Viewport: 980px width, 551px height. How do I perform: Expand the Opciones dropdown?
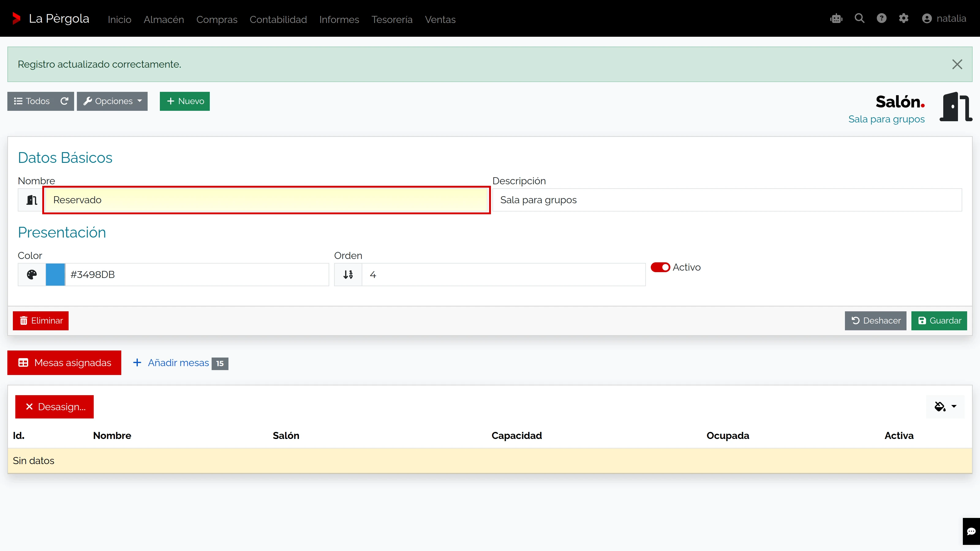click(112, 101)
